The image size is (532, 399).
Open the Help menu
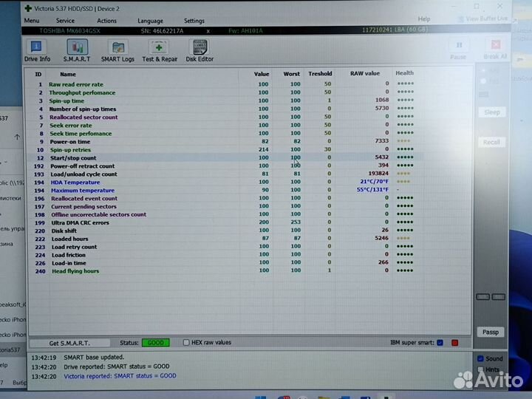[x=423, y=19]
